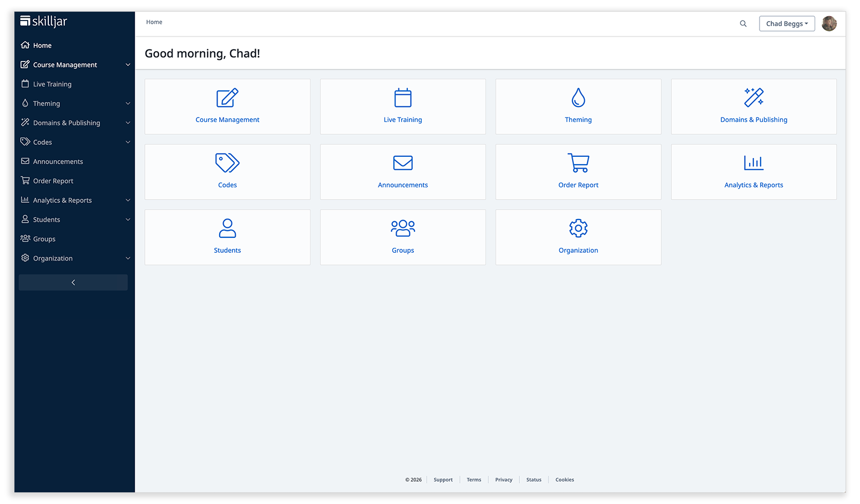
Task: Click Organization gear icon in sidebar
Action: [x=25, y=258]
